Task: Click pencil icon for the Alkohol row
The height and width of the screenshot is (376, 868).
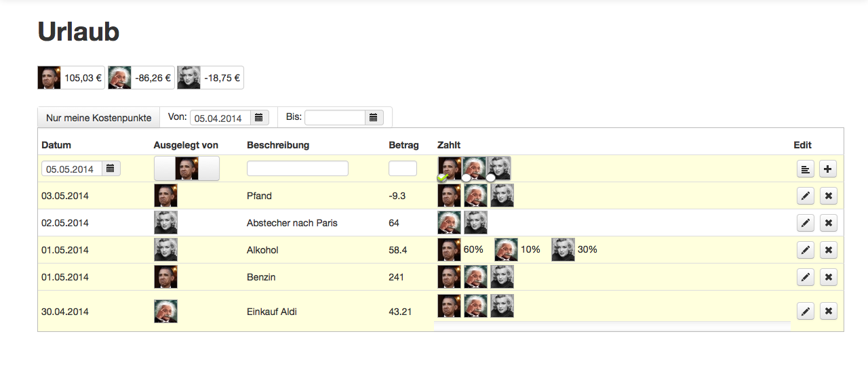Action: click(805, 250)
